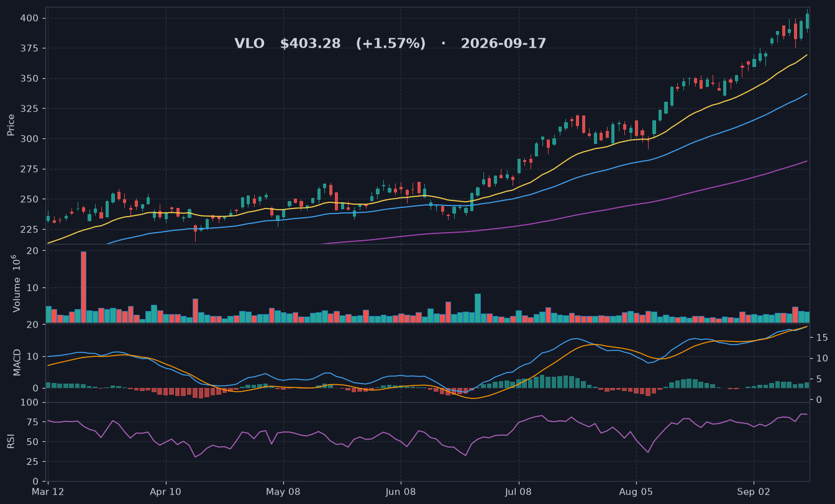Click the 375 price axis tick
Viewport: 835px width, 504px height.
pos(30,48)
